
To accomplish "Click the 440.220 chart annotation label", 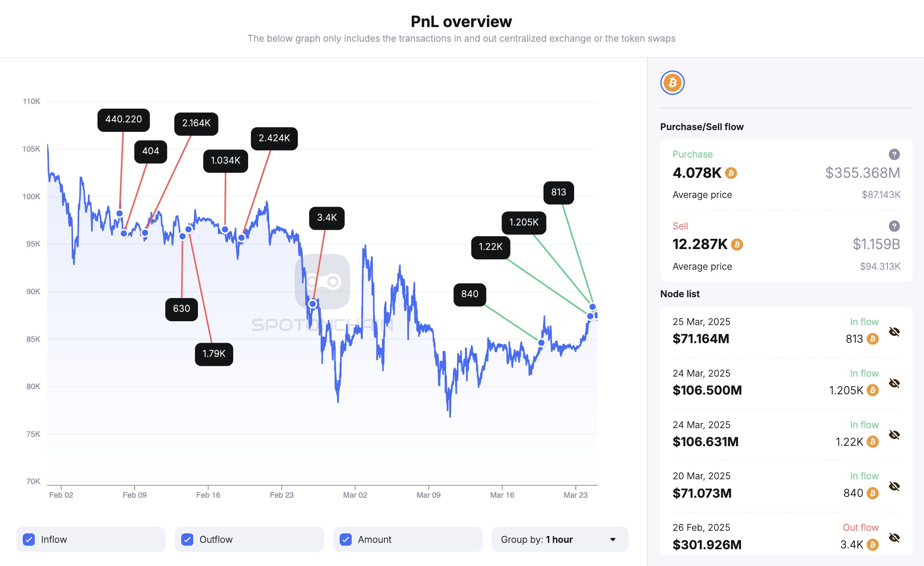I will (x=123, y=119).
